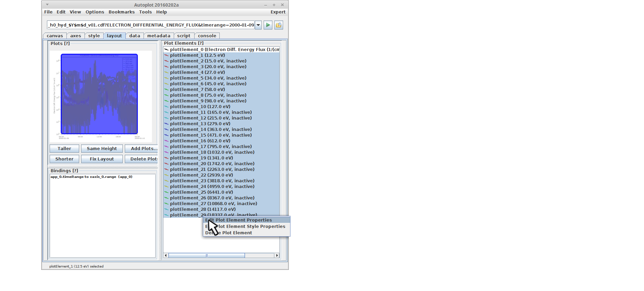
Task: Click the line icon of plotElement_13
Action: pos(166,124)
